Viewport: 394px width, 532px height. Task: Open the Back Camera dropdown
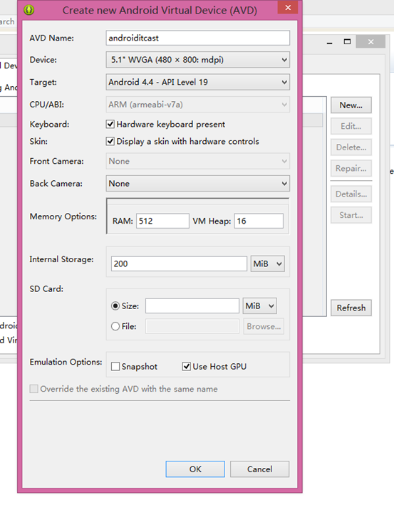pyautogui.click(x=198, y=184)
